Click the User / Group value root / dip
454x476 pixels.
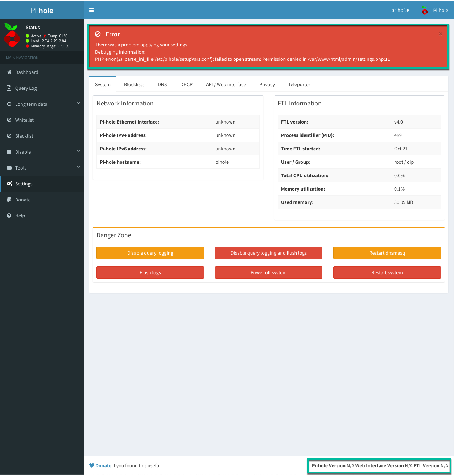click(x=404, y=162)
